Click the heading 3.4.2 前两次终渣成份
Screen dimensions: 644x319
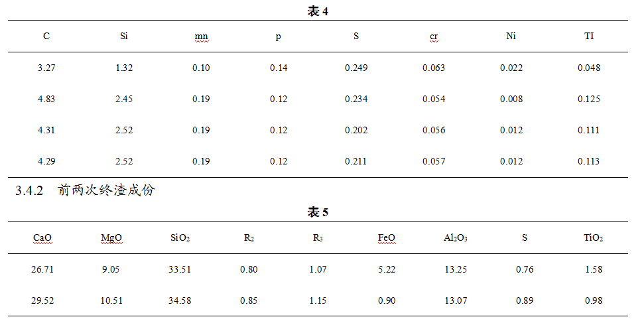[x=85, y=190]
